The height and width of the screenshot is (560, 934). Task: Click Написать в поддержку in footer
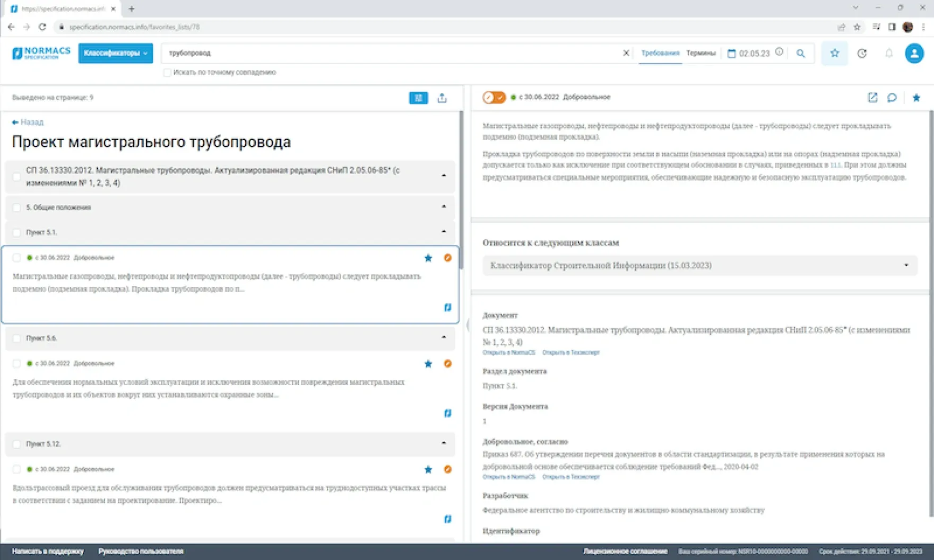(48, 552)
